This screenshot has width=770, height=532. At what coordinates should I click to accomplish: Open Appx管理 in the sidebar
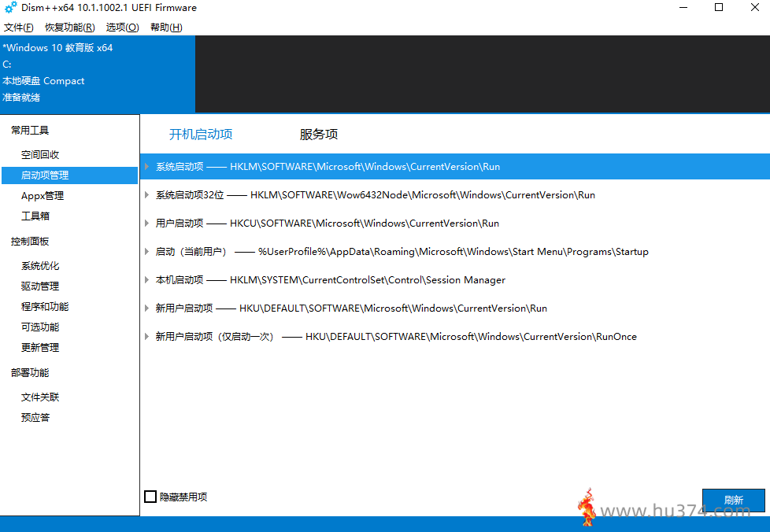pyautogui.click(x=43, y=196)
